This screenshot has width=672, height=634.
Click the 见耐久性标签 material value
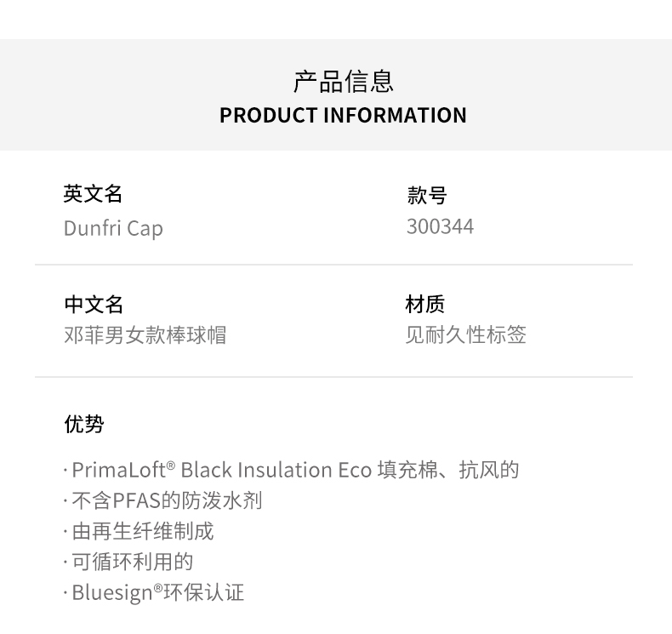point(465,334)
